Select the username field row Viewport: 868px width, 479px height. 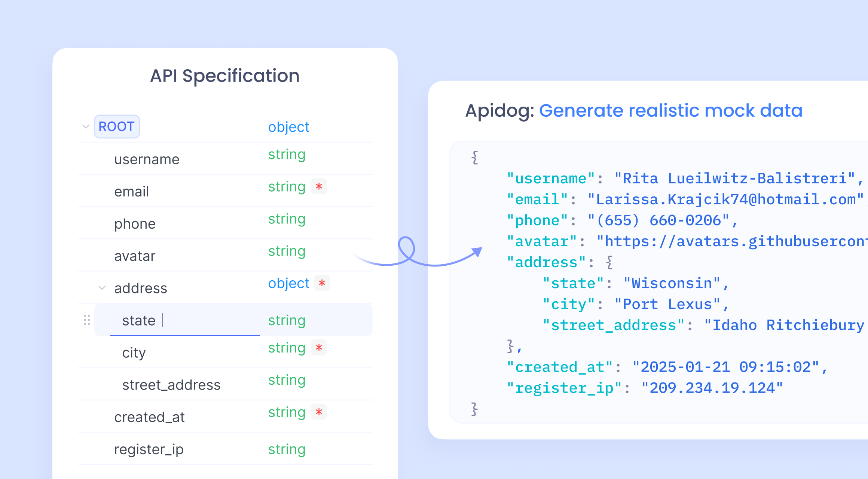[147, 159]
